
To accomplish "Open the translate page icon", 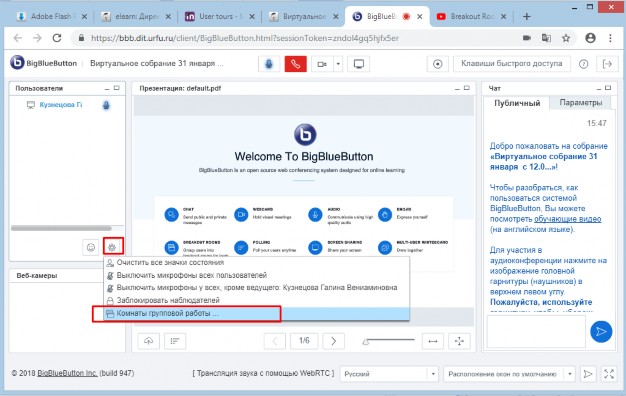I will click(x=546, y=38).
